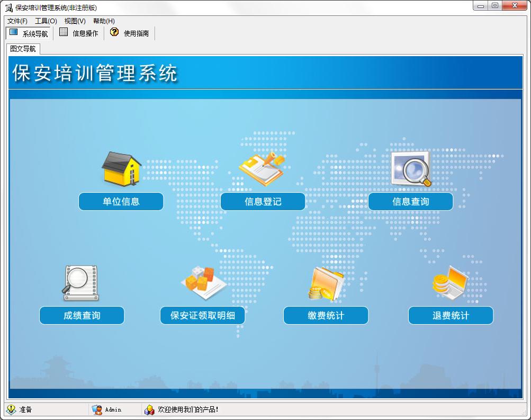The height and width of the screenshot is (420, 531).
Task: Click the folder with coins 缴费统计 icon
Action: tap(326, 283)
